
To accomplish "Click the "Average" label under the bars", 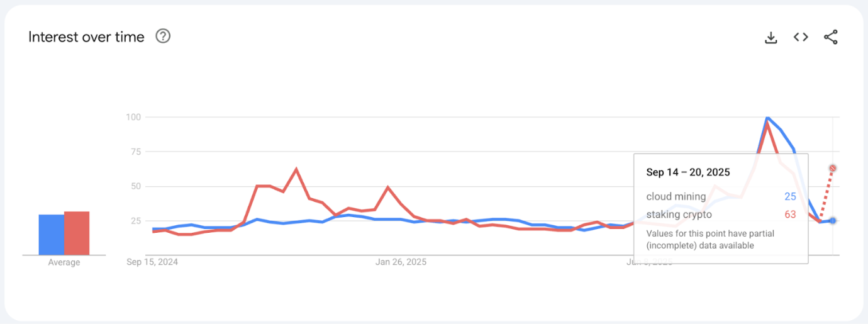I will (64, 262).
